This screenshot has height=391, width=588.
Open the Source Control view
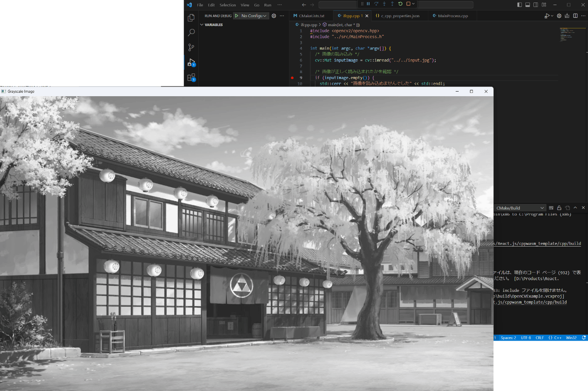[191, 47]
